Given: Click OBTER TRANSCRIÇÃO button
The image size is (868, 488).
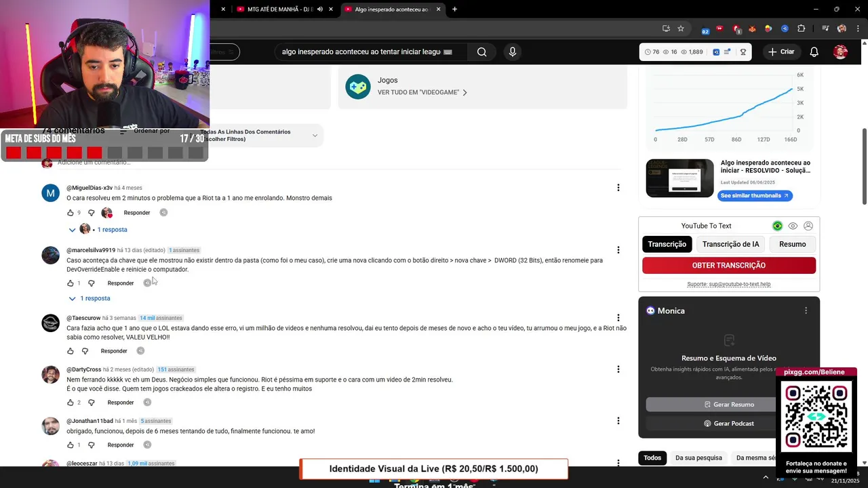Looking at the screenshot, I should (x=729, y=266).
